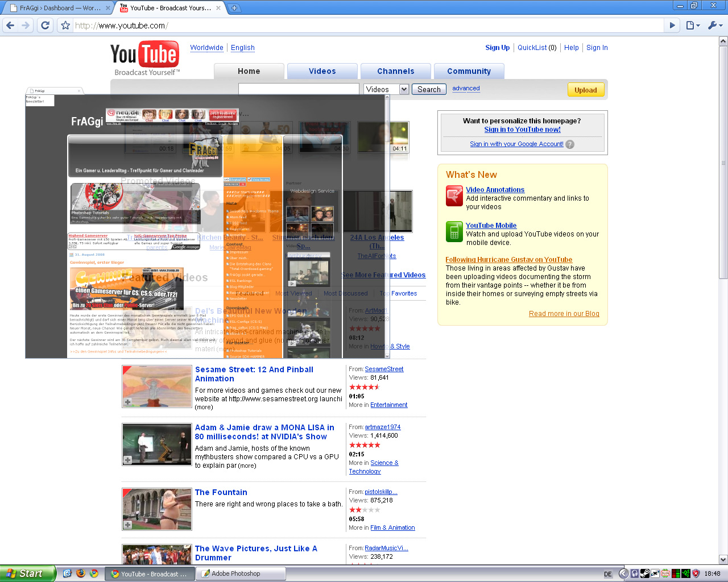Select the Channels tab

coord(396,72)
